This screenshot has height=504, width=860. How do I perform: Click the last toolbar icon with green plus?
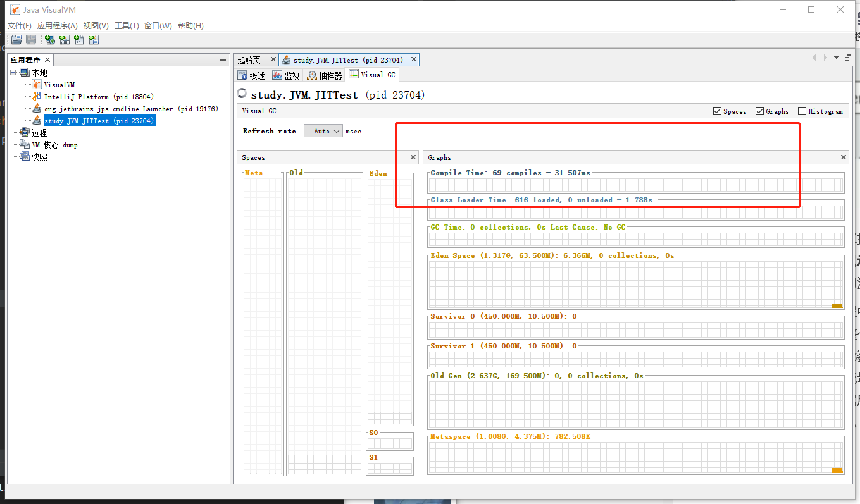(94, 40)
